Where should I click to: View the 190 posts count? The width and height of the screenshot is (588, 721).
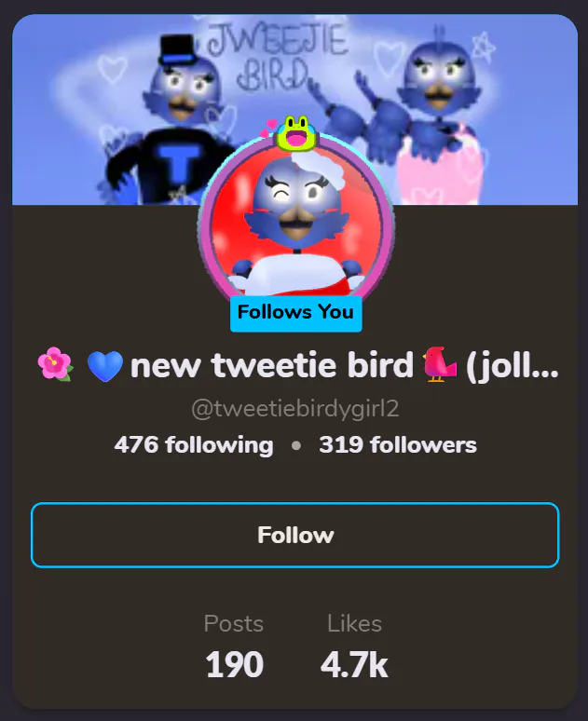(x=234, y=664)
